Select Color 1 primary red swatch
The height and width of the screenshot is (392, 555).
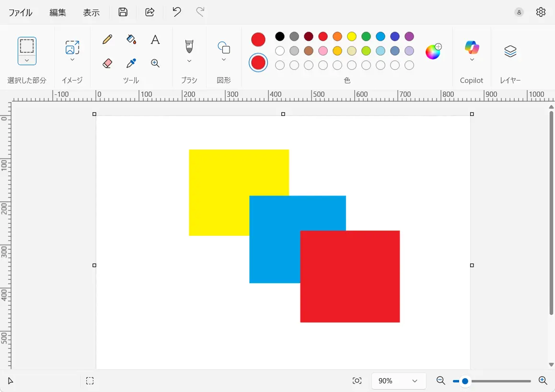(x=258, y=39)
